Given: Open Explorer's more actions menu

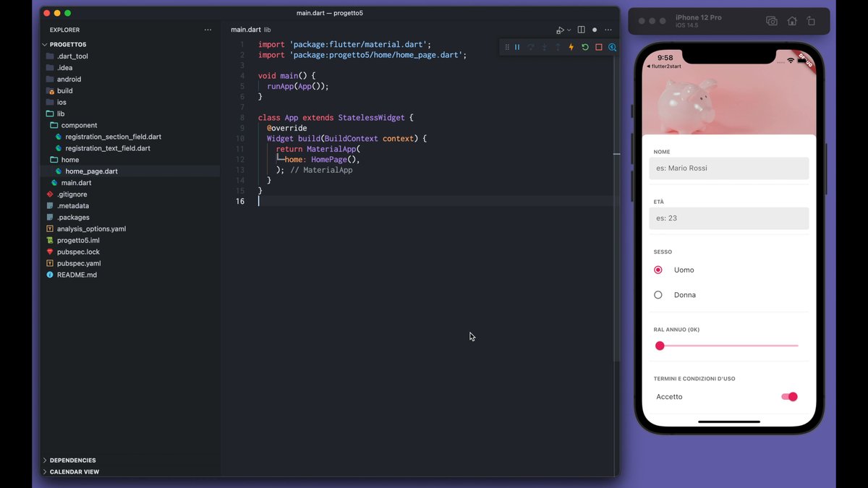Looking at the screenshot, I should (208, 30).
